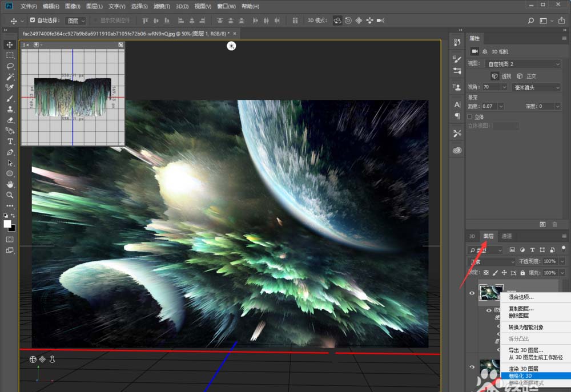Select the Zoom magnifier tool
The height and width of the screenshot is (392, 571).
point(10,195)
